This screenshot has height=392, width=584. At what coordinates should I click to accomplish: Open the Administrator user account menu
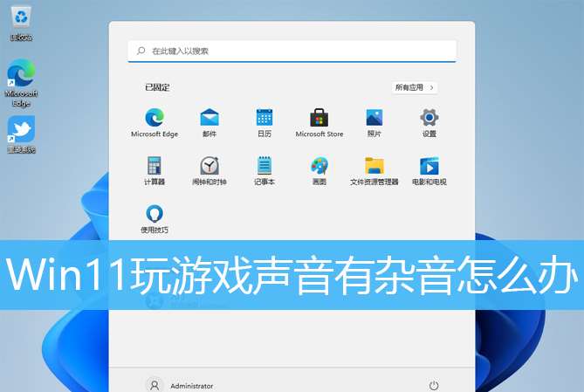180,385
